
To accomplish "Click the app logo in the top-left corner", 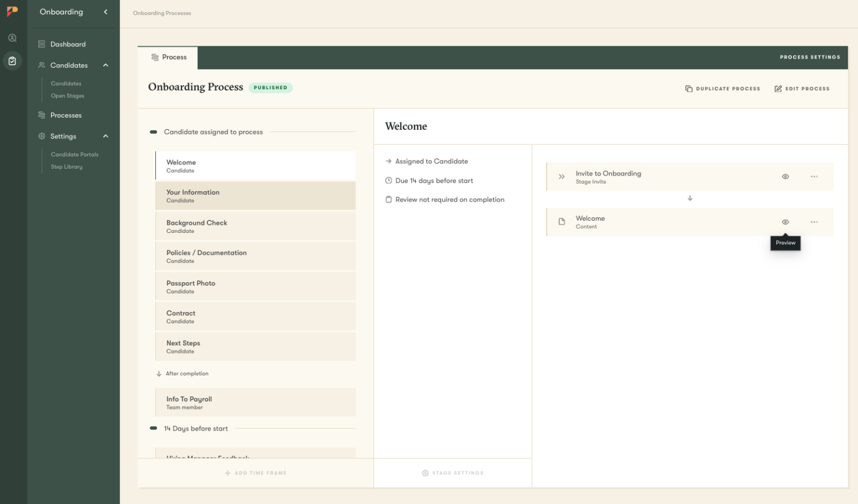I will coord(12,11).
